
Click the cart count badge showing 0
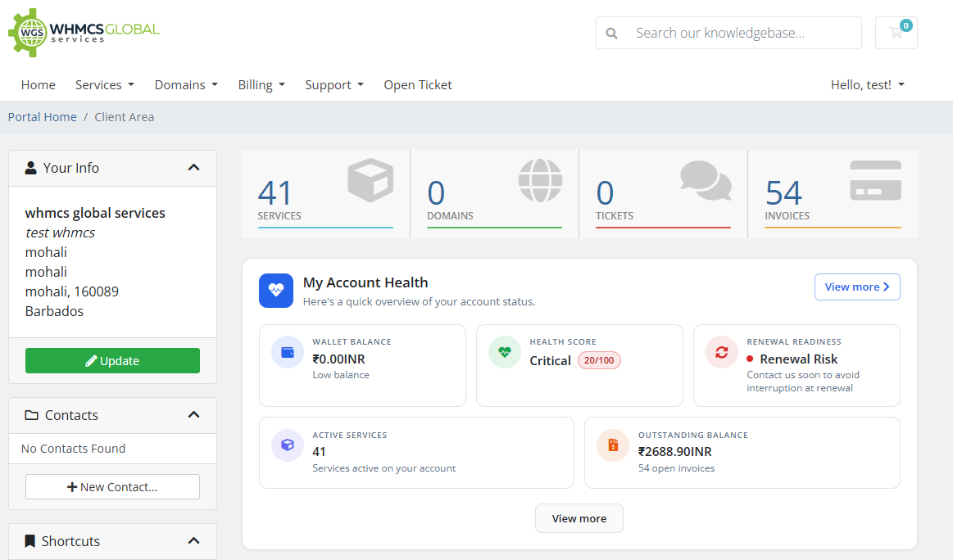click(x=906, y=25)
